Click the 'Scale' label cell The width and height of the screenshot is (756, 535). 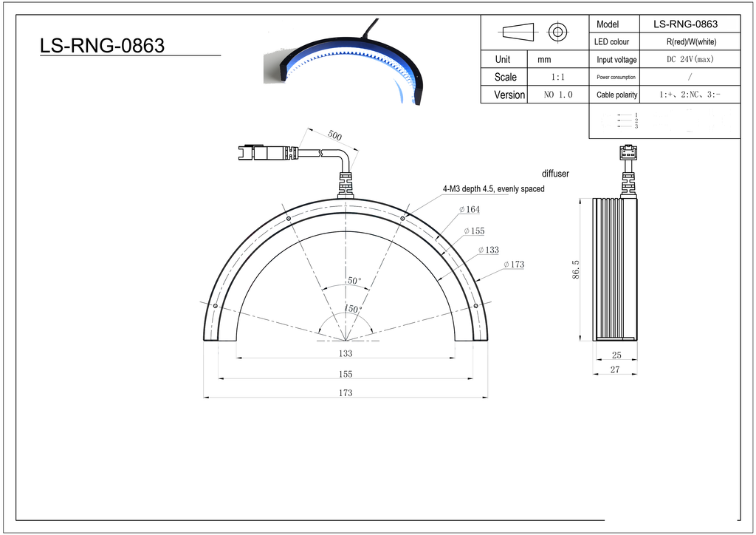505,77
